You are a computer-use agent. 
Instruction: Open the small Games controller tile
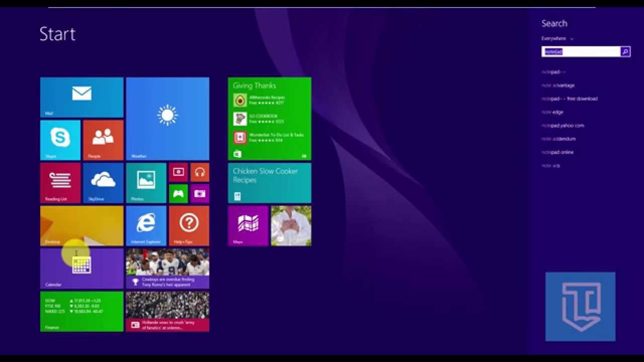[179, 194]
